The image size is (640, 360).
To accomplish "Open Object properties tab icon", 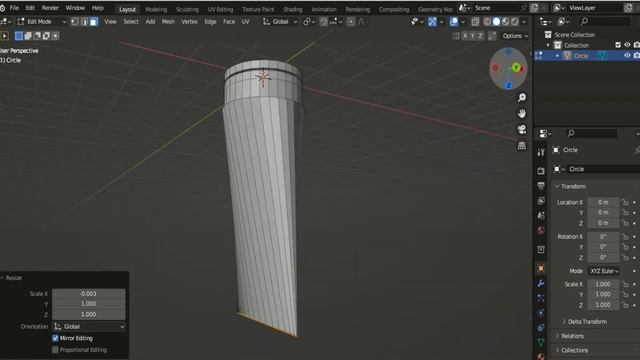I will click(x=541, y=268).
